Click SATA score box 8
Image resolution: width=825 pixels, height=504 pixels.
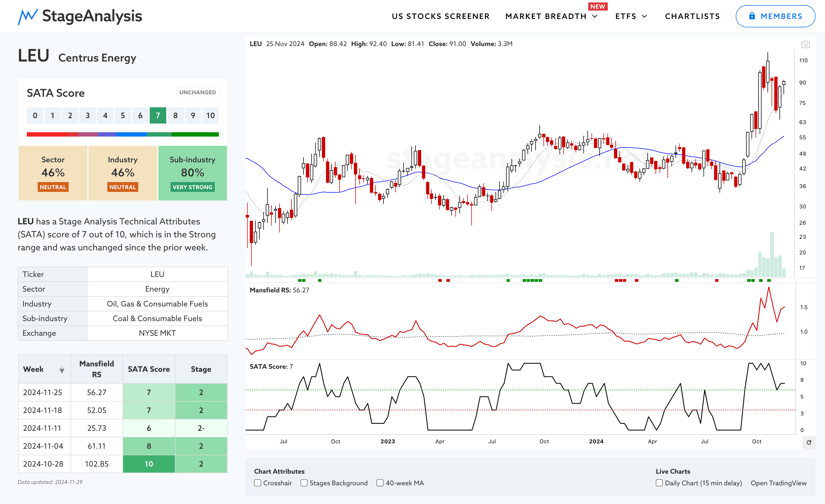click(x=175, y=115)
